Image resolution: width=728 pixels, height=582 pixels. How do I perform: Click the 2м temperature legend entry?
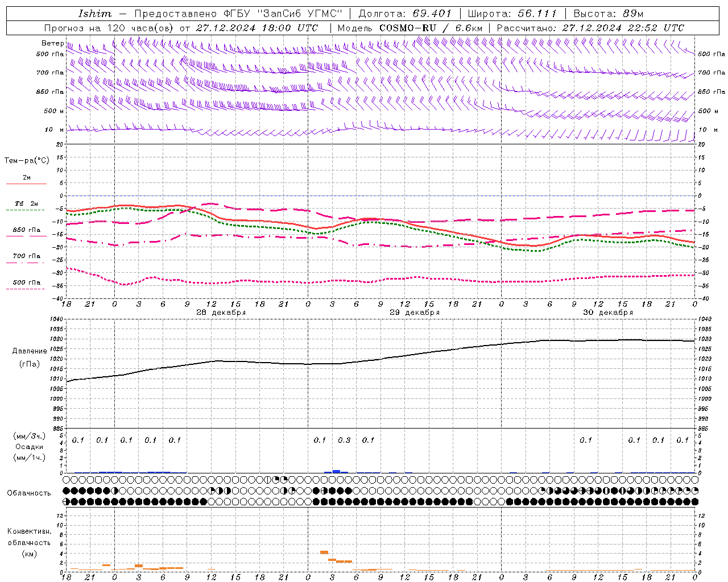coord(27,177)
